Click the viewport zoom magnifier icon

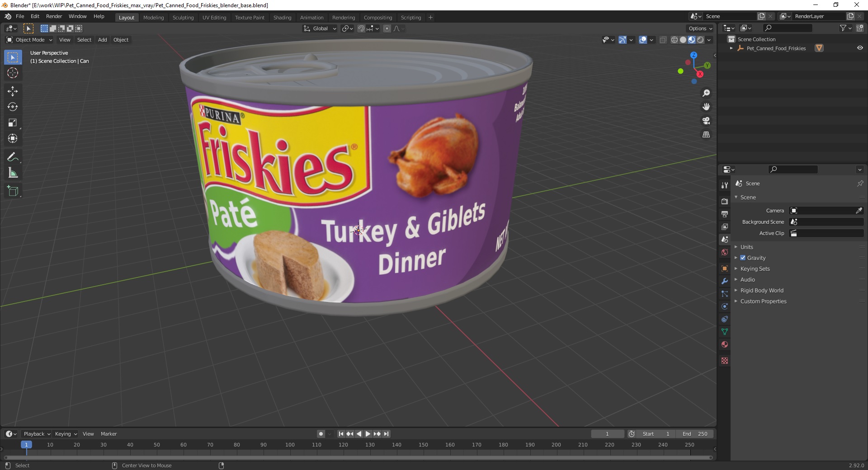pos(706,93)
